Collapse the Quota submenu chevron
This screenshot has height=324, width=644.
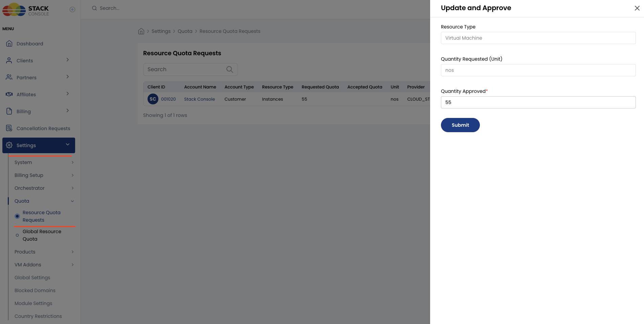point(72,201)
